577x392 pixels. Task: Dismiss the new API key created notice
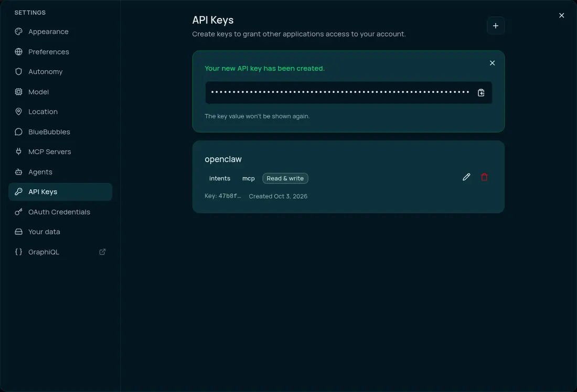coord(492,63)
